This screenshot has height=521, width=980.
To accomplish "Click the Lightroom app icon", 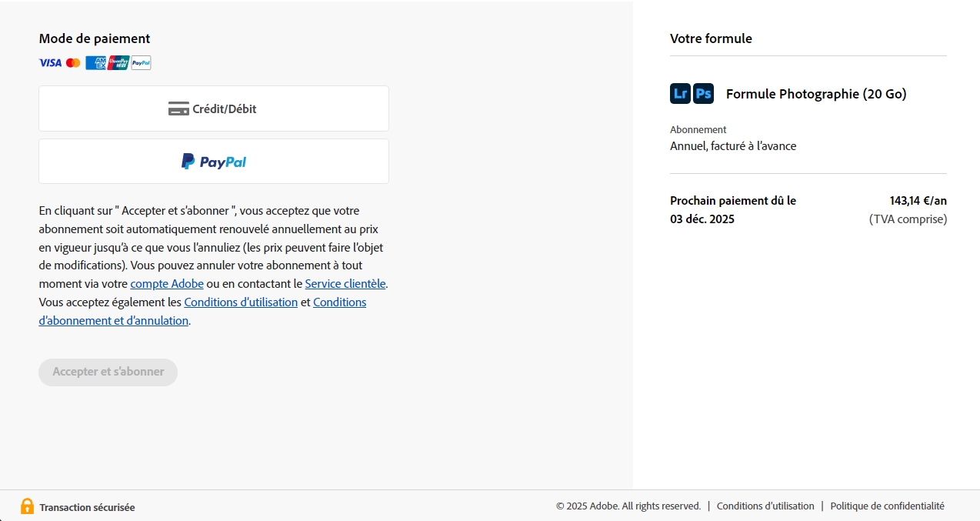I will pos(680,94).
